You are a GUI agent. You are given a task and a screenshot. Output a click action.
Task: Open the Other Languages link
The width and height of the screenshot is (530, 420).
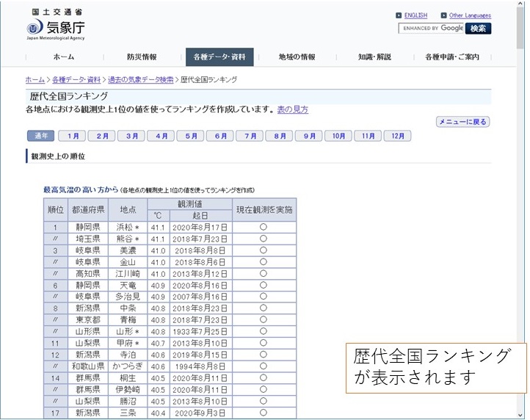[x=470, y=15]
